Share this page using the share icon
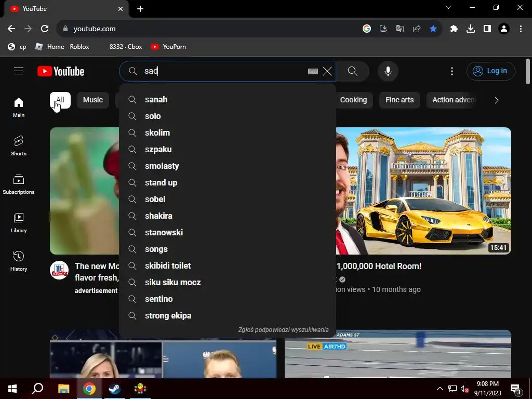The image size is (532, 399). (416, 29)
